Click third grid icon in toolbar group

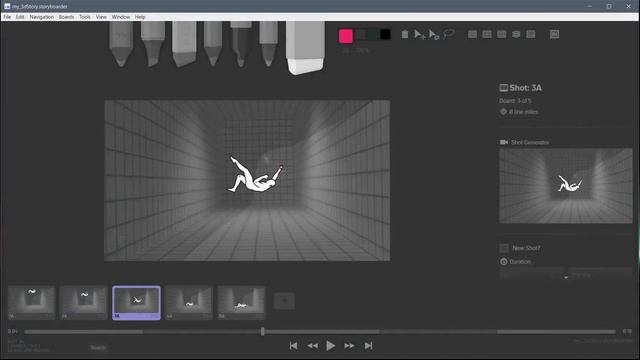[502, 34]
